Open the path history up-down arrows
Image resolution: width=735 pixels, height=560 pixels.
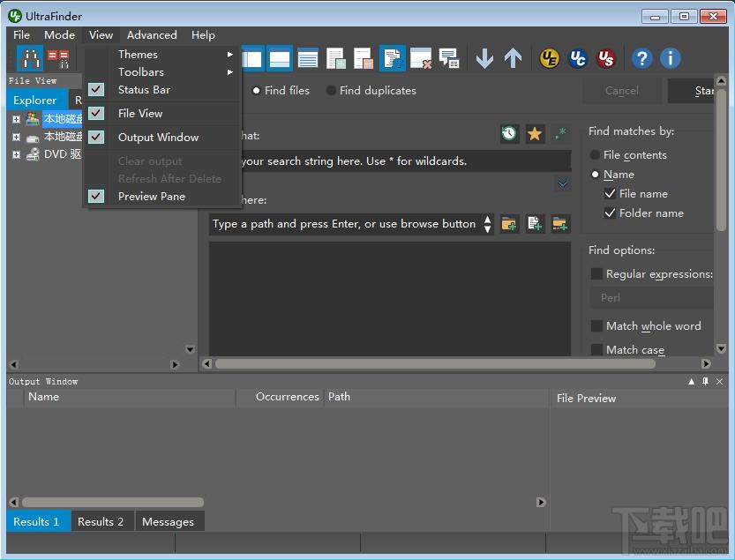[487, 224]
